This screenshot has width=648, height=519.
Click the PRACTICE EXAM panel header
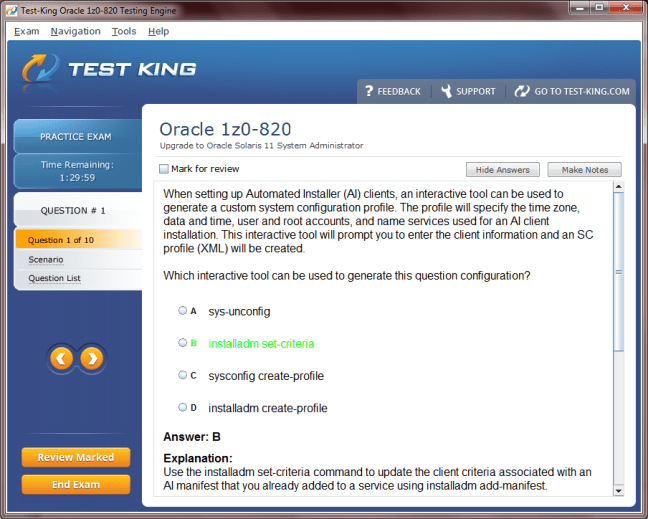click(x=78, y=136)
